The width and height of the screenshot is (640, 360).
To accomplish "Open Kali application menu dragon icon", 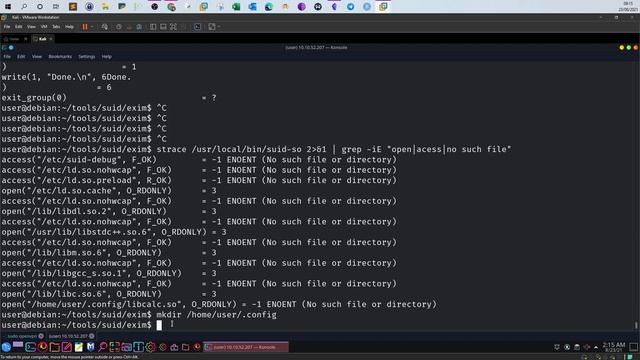I will (x=6, y=347).
